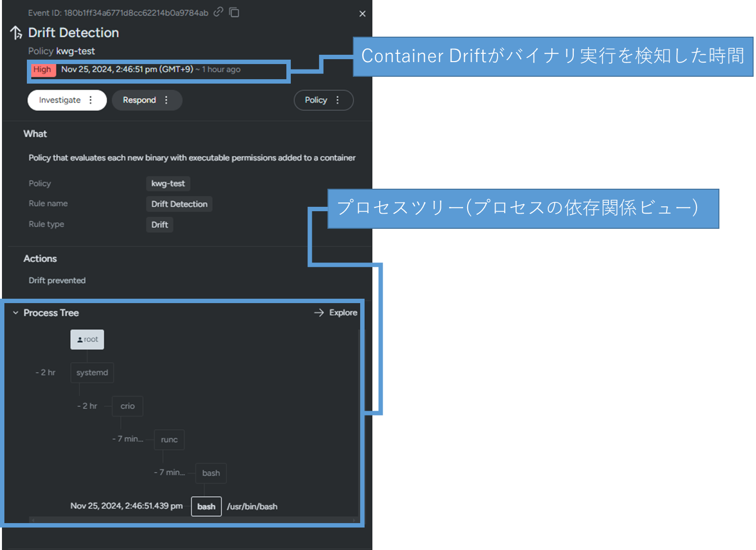Open the Policy button three-dot menu
Image resolution: width=756 pixels, height=550 pixels.
pos(337,100)
